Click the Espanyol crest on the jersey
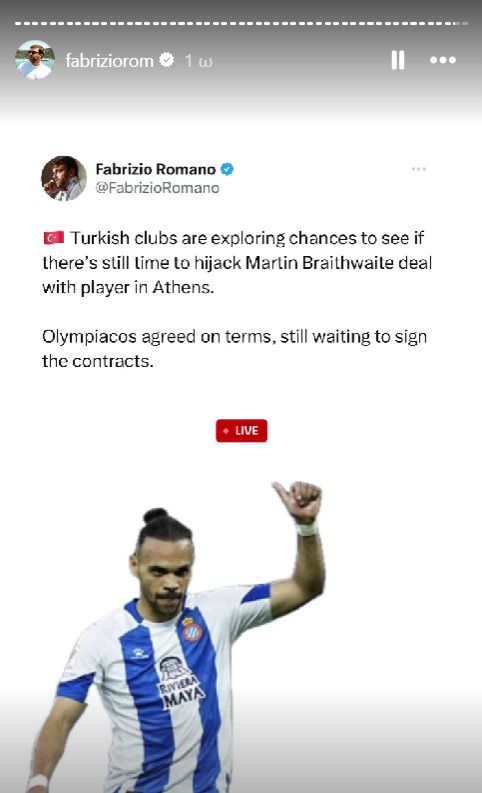 [192, 629]
